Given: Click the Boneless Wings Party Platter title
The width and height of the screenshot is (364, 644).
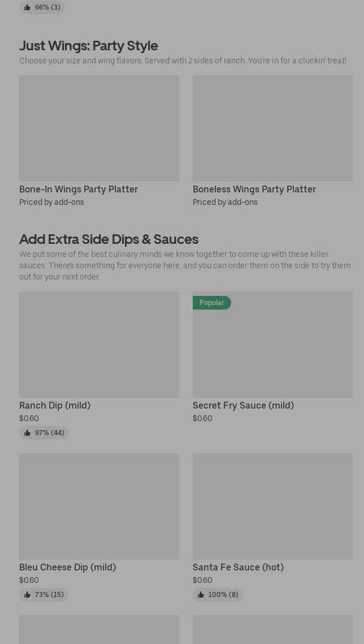Looking at the screenshot, I should [x=254, y=189].
